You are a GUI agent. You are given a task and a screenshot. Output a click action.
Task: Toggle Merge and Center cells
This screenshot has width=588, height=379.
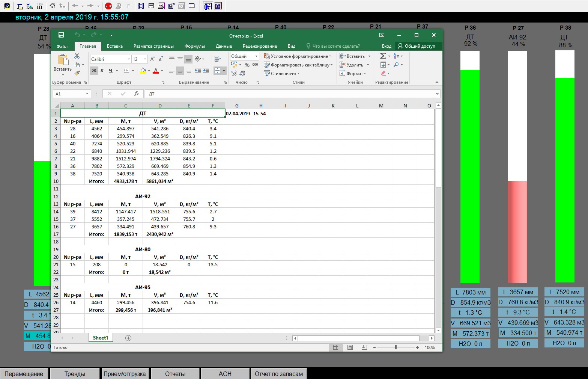(217, 71)
